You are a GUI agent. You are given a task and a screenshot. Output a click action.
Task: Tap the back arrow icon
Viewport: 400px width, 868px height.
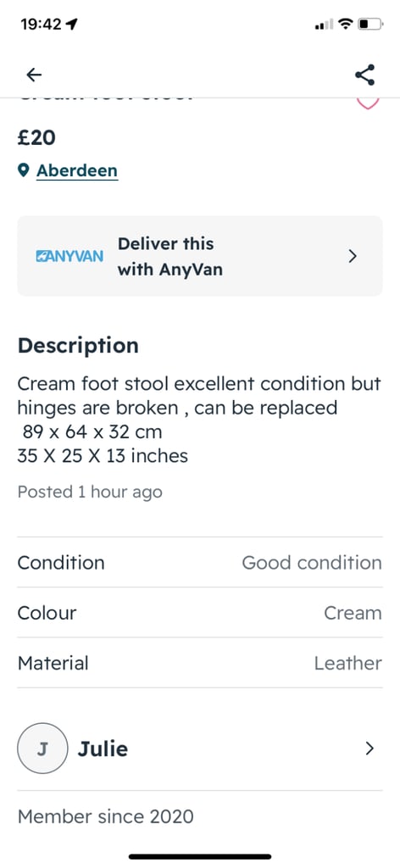(34, 75)
